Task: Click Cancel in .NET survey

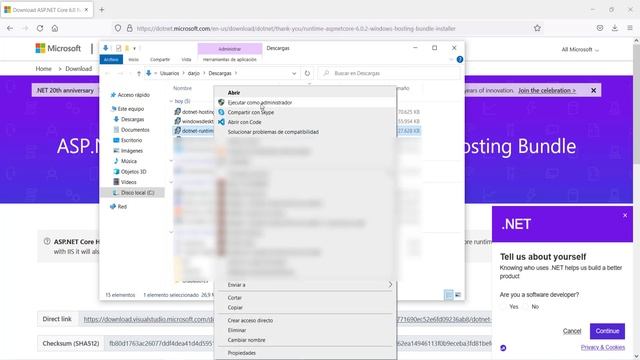Action: click(x=572, y=331)
